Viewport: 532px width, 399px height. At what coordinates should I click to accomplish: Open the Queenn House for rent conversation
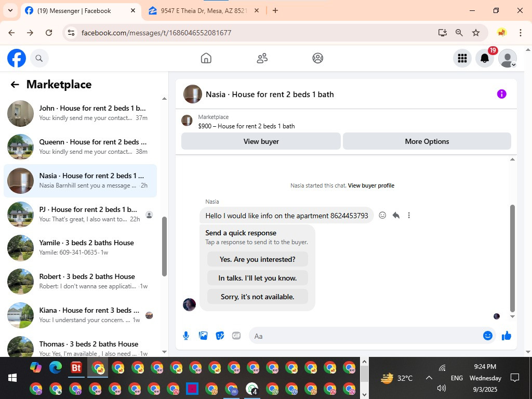80,147
